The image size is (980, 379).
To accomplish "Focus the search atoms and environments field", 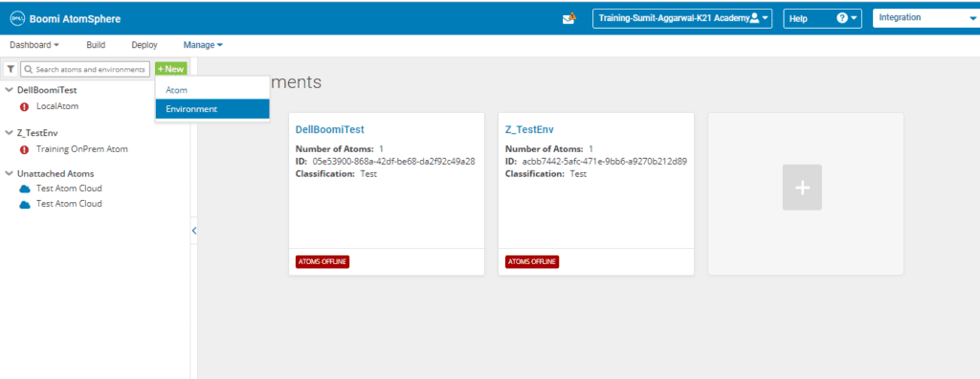I will point(85,70).
